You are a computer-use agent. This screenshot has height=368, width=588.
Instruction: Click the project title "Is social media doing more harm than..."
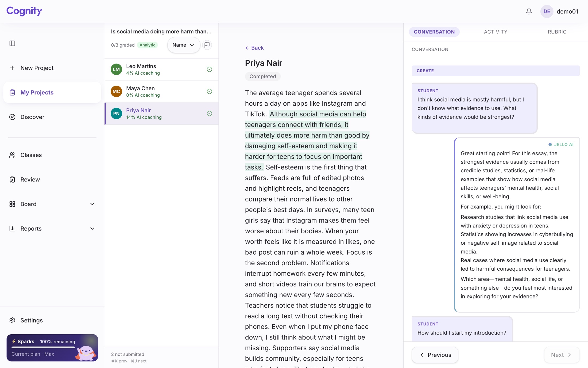tap(161, 31)
